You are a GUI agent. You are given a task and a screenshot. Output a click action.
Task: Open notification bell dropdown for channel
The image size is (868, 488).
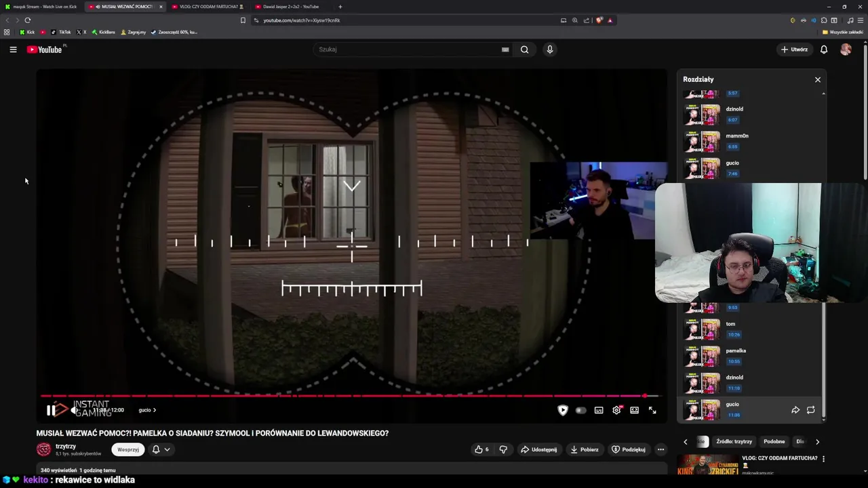[161, 449]
